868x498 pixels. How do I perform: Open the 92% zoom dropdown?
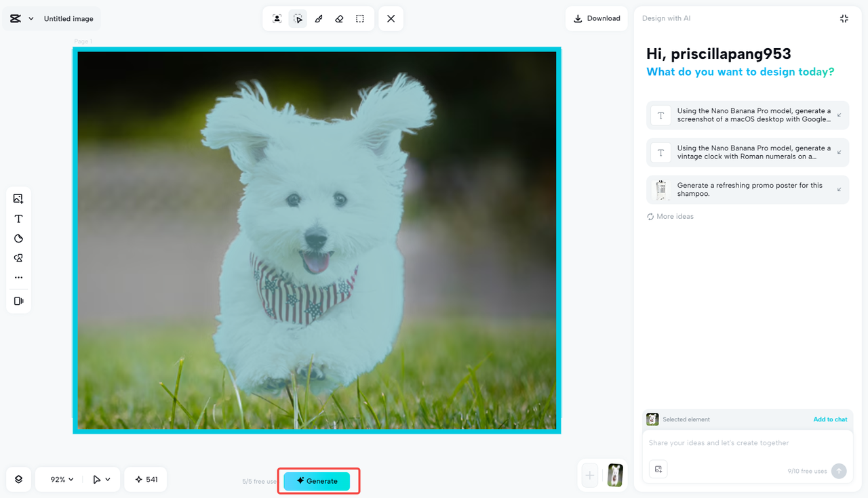(x=62, y=479)
